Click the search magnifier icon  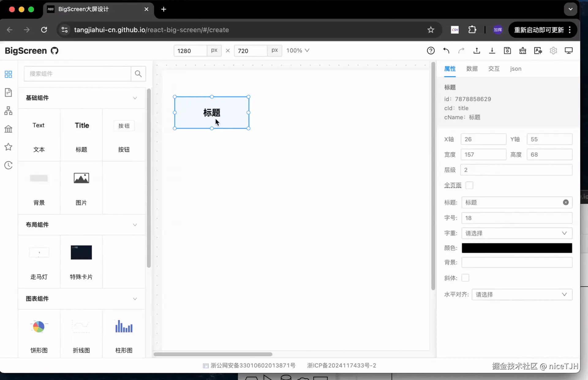tap(138, 74)
